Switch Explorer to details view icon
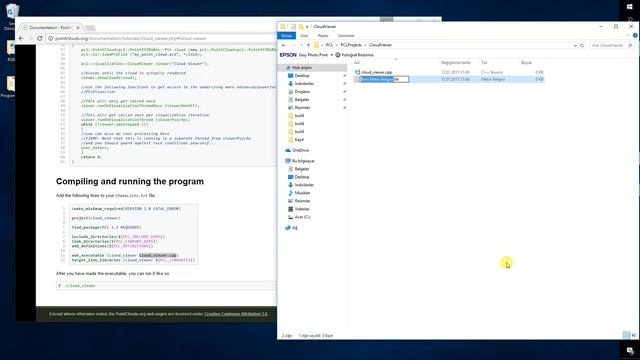Viewport: 640px width, 360px height. (627, 335)
